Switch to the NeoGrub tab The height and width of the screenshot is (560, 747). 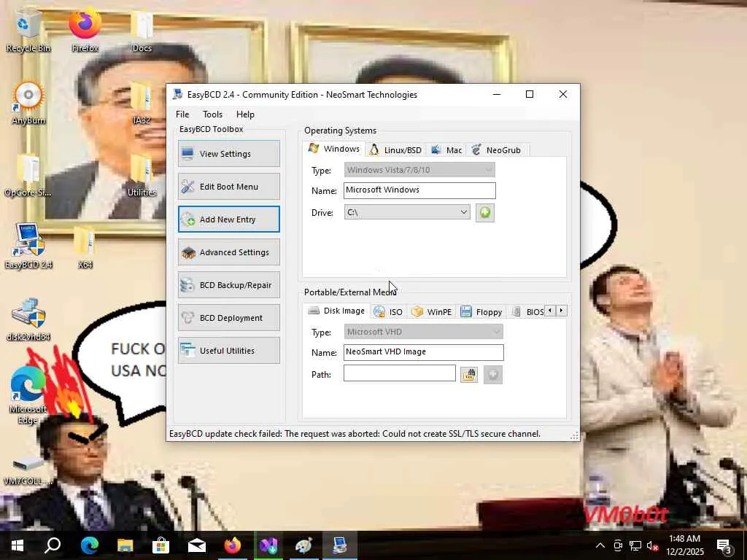pyautogui.click(x=497, y=150)
